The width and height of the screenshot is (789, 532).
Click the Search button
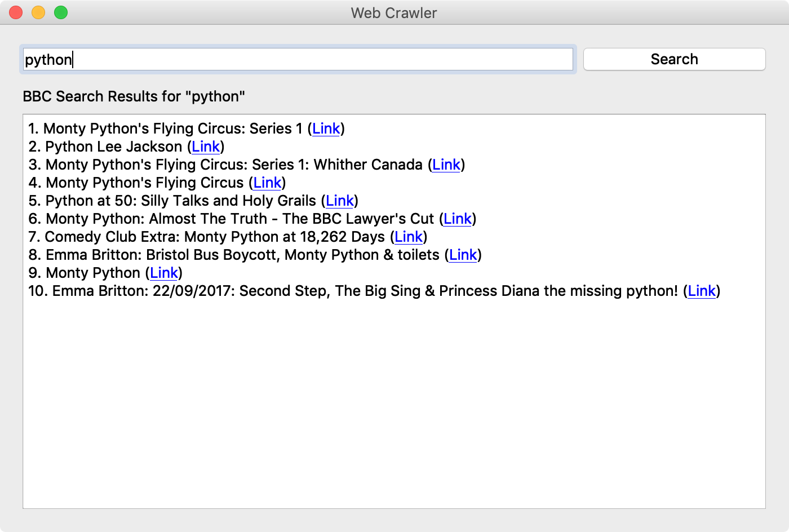point(674,59)
